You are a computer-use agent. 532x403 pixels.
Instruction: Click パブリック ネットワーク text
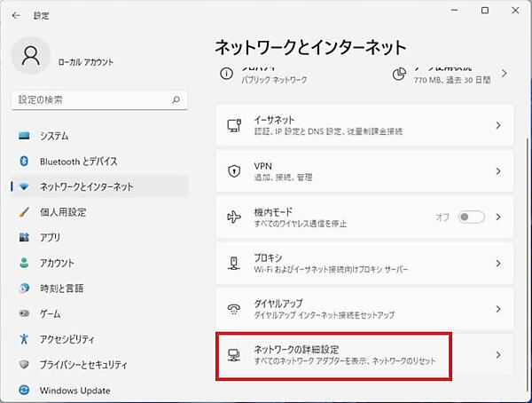[274, 80]
